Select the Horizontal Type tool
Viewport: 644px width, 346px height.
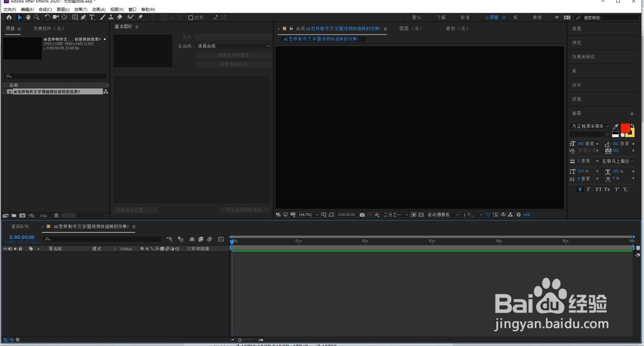point(92,17)
